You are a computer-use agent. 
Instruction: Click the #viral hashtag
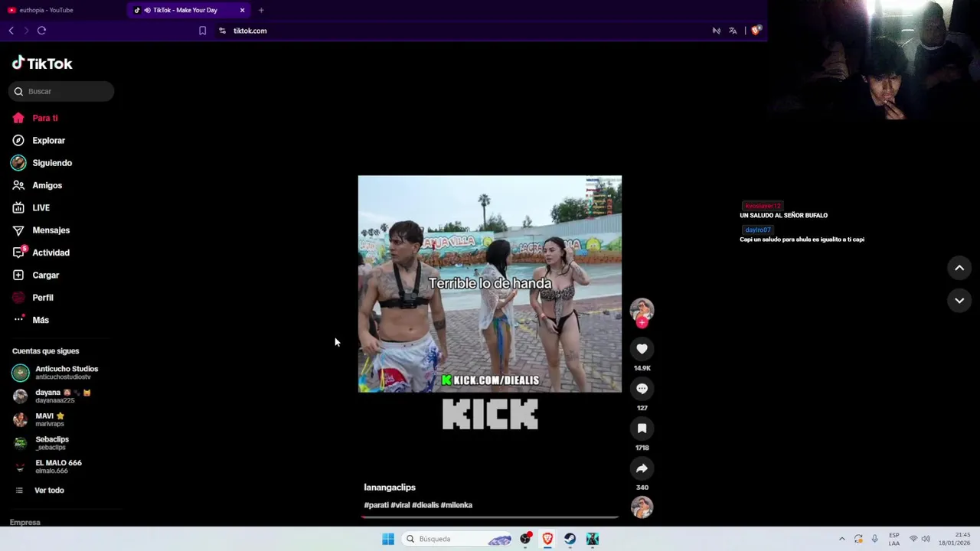pos(400,505)
